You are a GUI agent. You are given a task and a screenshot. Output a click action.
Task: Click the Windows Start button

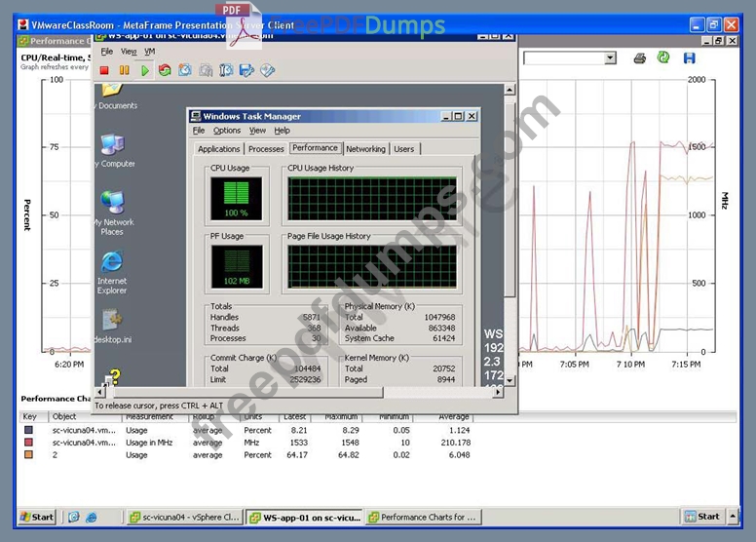[x=37, y=518]
